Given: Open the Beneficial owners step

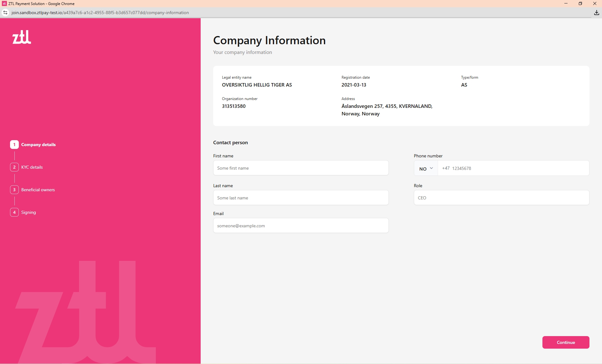Looking at the screenshot, I should pos(38,190).
